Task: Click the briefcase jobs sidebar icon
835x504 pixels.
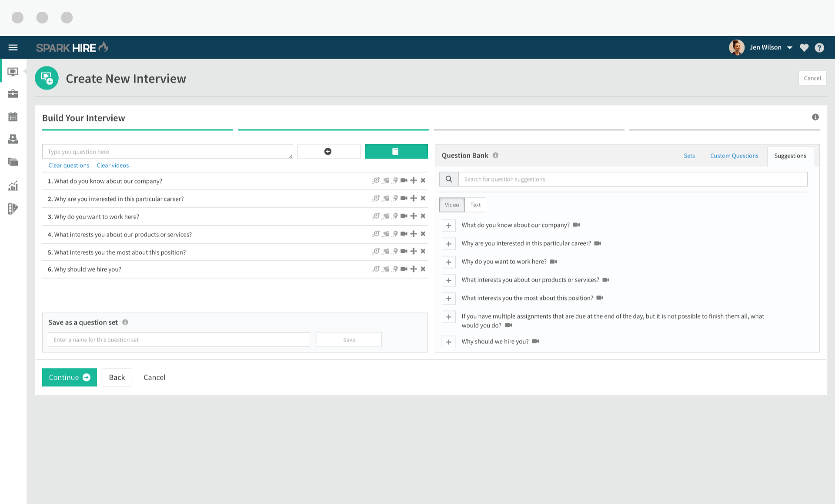Action: (13, 93)
